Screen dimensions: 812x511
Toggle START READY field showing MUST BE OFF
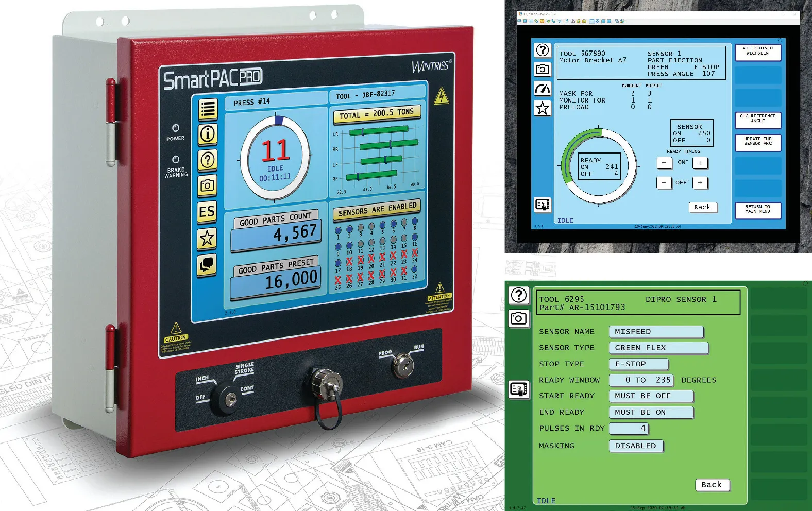(x=651, y=396)
